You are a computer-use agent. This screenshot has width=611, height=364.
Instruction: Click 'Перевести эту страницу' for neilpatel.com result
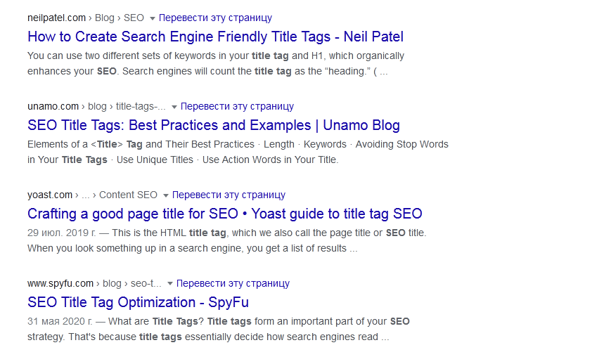(x=215, y=18)
